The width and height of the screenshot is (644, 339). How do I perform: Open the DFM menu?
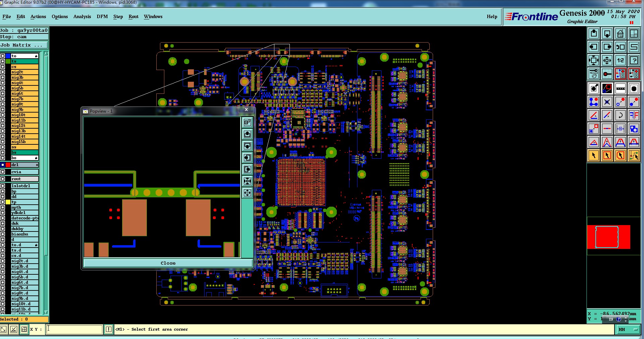[102, 16]
